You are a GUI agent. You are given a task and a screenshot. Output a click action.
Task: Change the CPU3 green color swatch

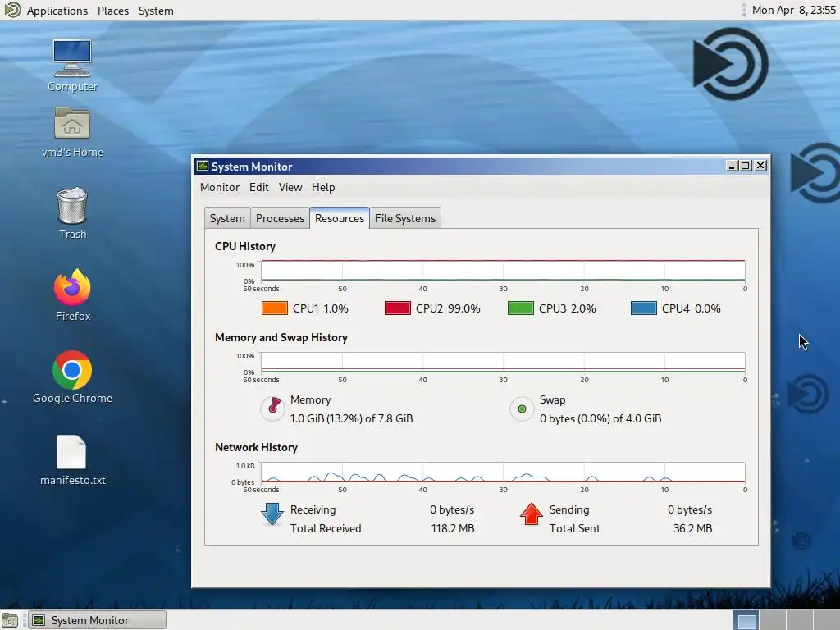click(x=521, y=308)
